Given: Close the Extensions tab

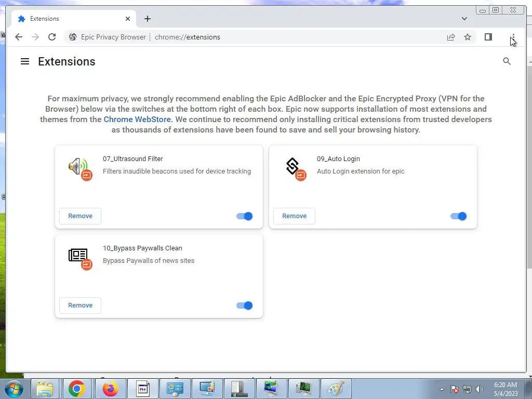Looking at the screenshot, I should (128, 19).
